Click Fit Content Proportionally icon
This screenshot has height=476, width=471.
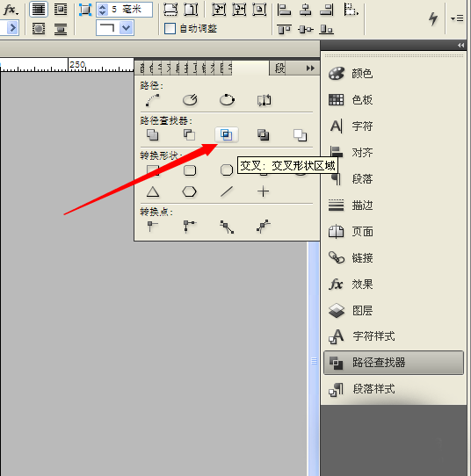(191, 10)
